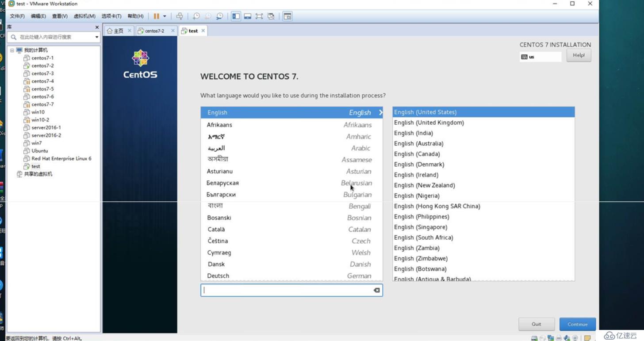Open the power options dropdown arrow beside pause

click(165, 16)
